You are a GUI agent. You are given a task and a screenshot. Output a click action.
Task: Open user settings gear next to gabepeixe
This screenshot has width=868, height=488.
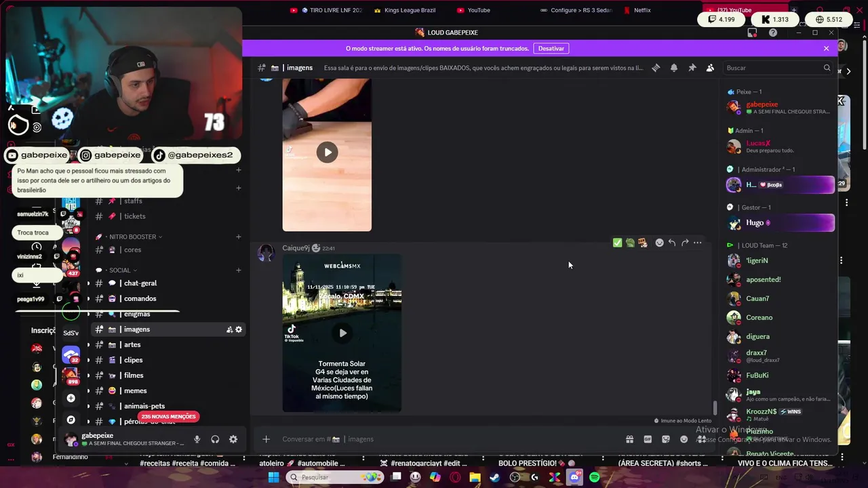point(233,439)
